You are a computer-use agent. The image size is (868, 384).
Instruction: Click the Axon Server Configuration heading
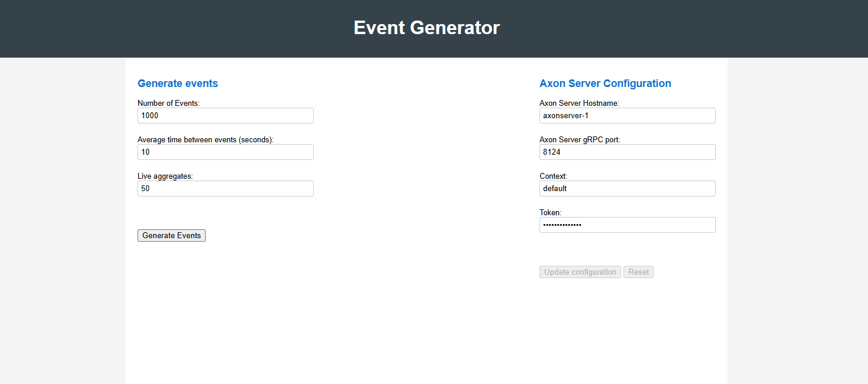point(605,83)
